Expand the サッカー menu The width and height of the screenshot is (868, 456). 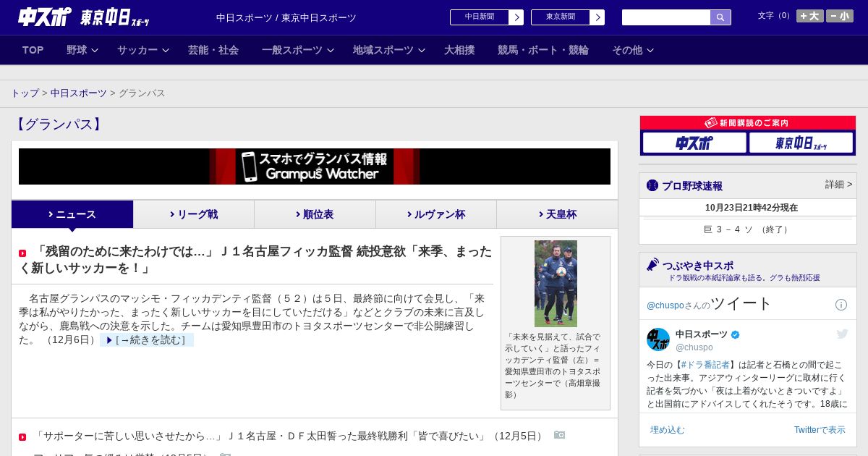pos(143,50)
